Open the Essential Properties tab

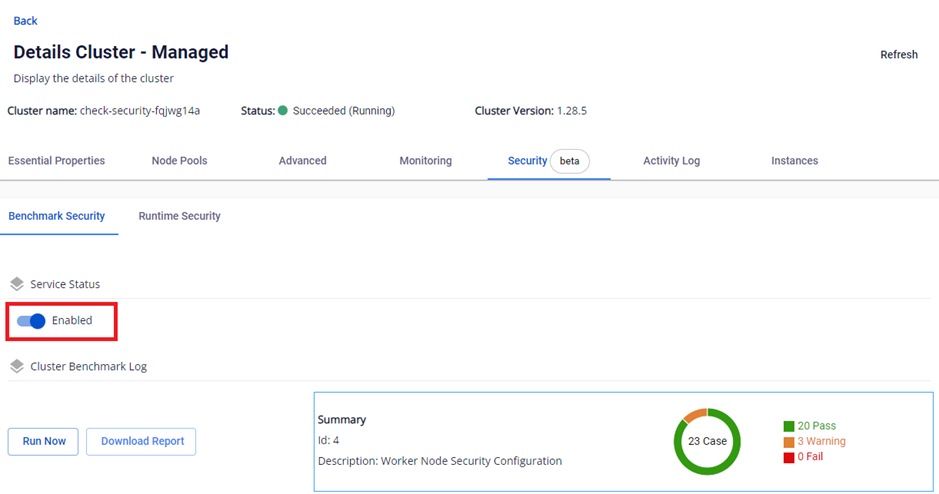(x=56, y=161)
